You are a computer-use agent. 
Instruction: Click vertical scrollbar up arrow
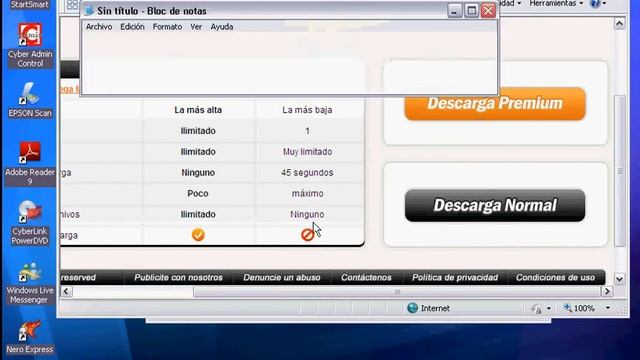pyautogui.click(x=619, y=24)
